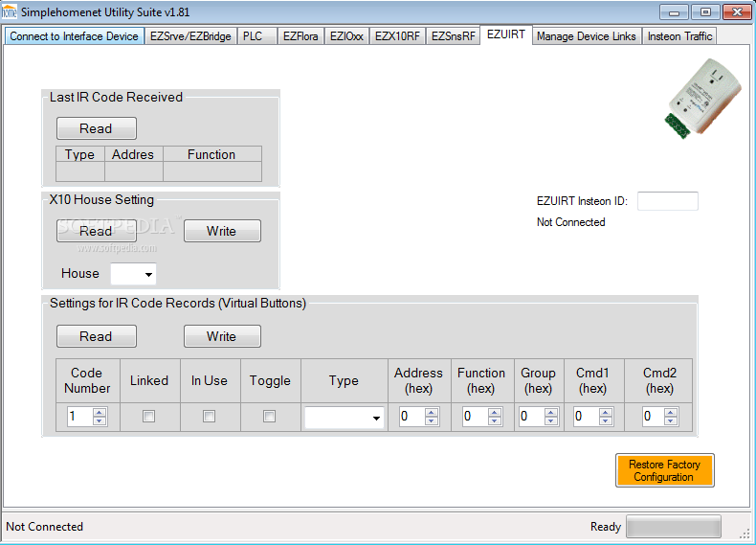
Task: Increment the Address (hex) value
Action: 432,412
